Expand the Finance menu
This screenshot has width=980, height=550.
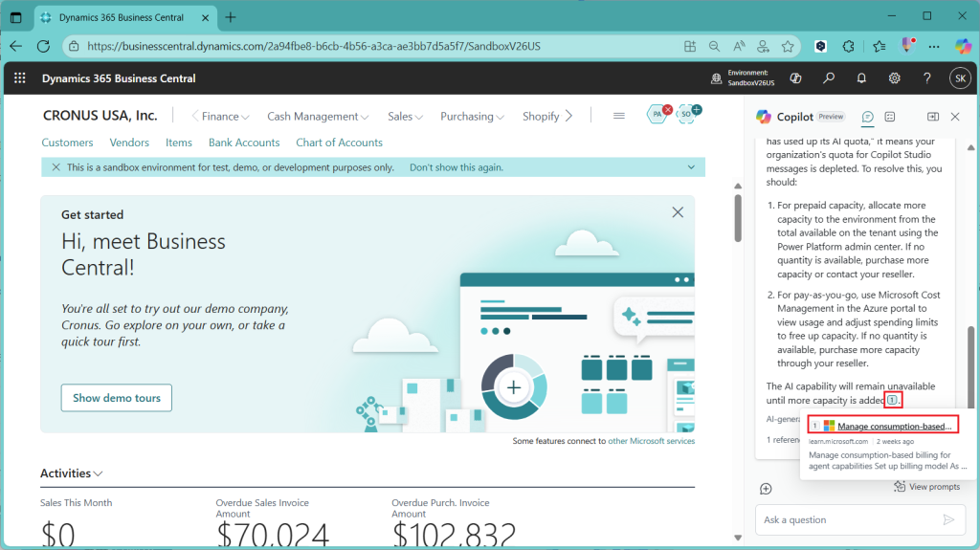[x=225, y=117]
